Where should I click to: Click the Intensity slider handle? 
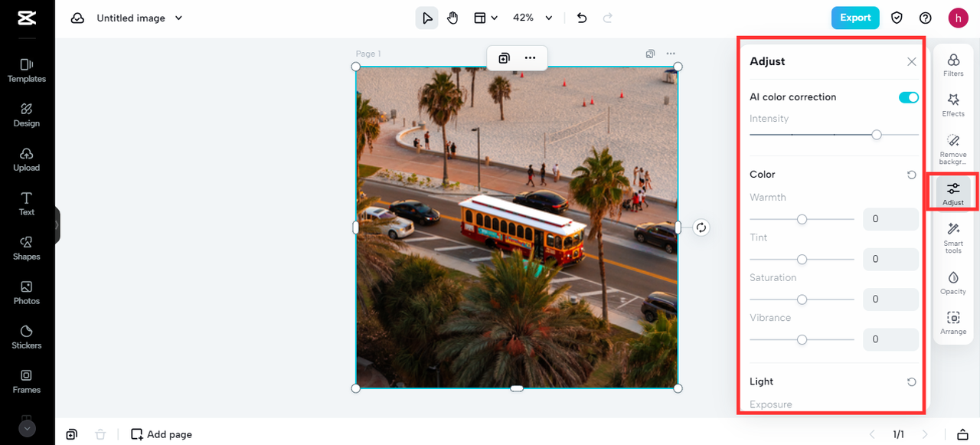point(877,135)
